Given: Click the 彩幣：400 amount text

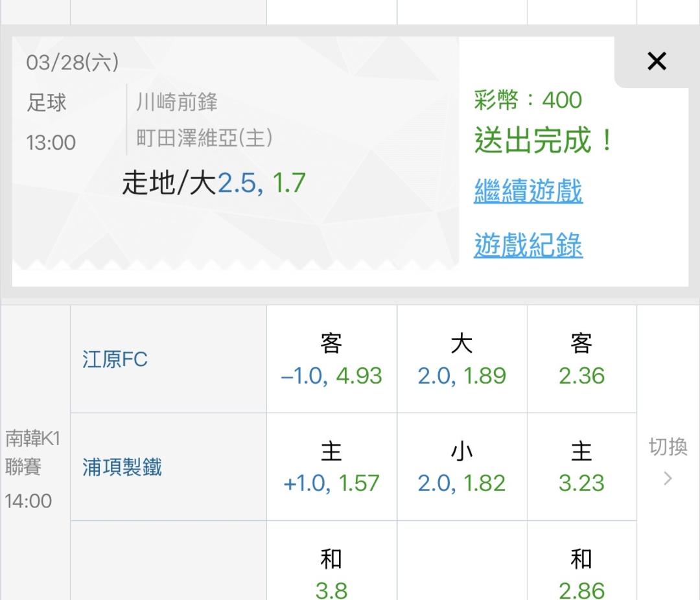Looking at the screenshot, I should point(528,100).
